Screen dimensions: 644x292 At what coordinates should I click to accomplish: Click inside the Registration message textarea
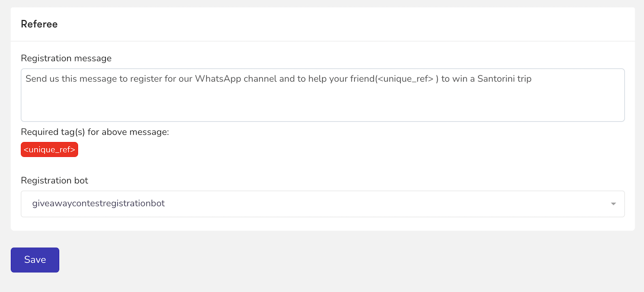322,95
